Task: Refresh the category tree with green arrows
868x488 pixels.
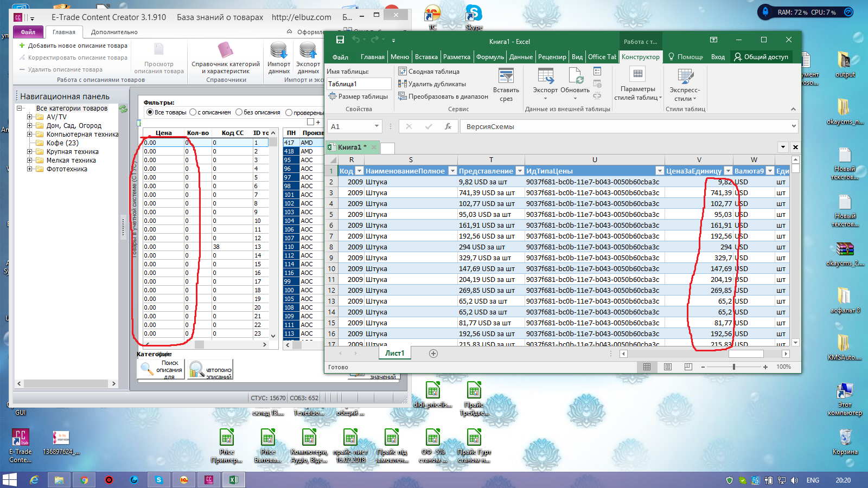Action: point(124,109)
